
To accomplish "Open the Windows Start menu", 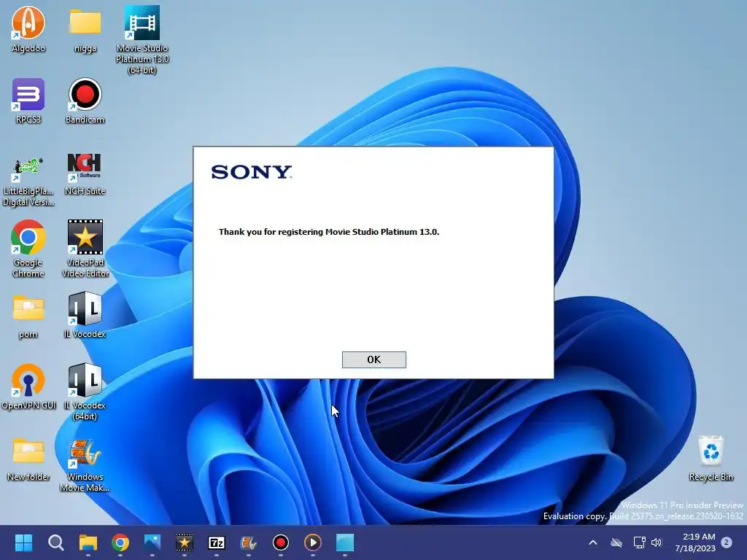I will tap(23, 542).
